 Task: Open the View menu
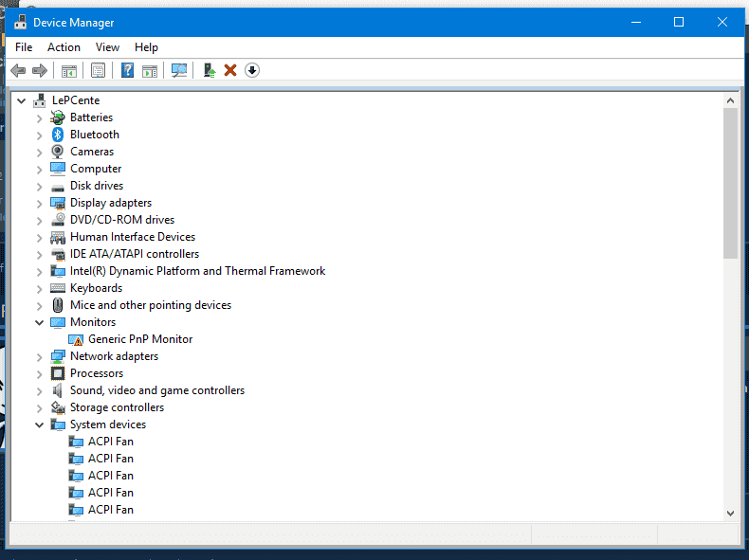107,47
